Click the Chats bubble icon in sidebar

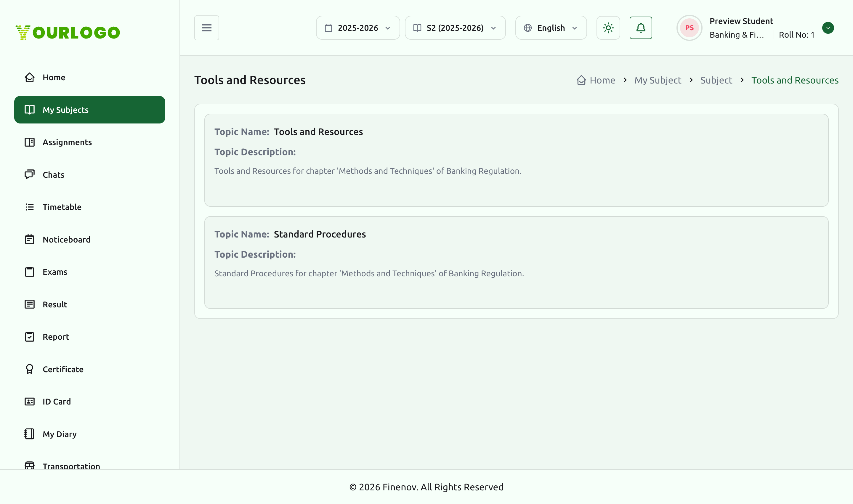click(30, 175)
